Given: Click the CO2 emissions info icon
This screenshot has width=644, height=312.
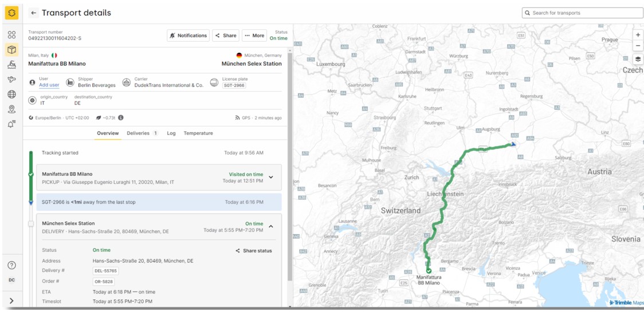Looking at the screenshot, I should pyautogui.click(x=121, y=118).
